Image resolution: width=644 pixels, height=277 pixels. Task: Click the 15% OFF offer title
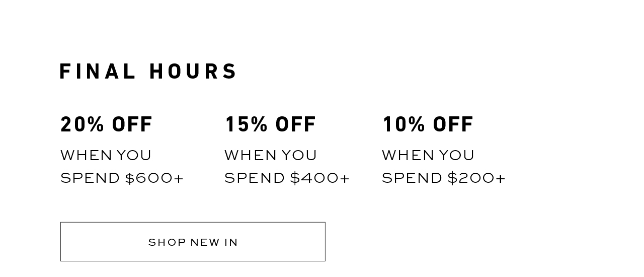270,124
